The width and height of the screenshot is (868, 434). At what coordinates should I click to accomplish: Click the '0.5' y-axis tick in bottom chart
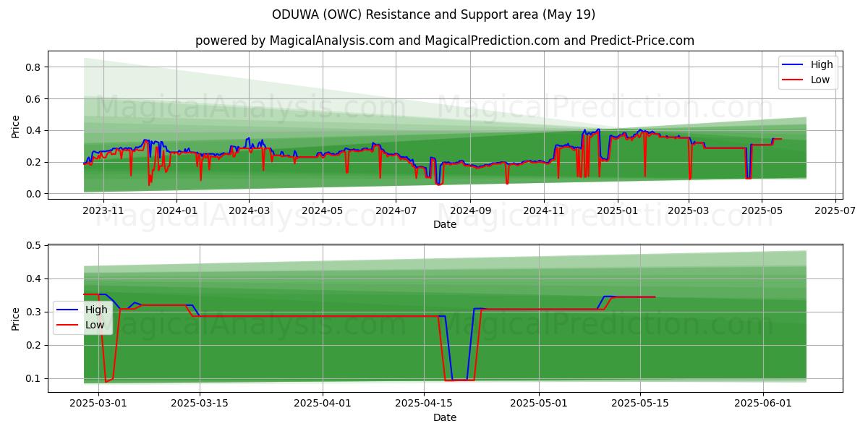pos(35,246)
